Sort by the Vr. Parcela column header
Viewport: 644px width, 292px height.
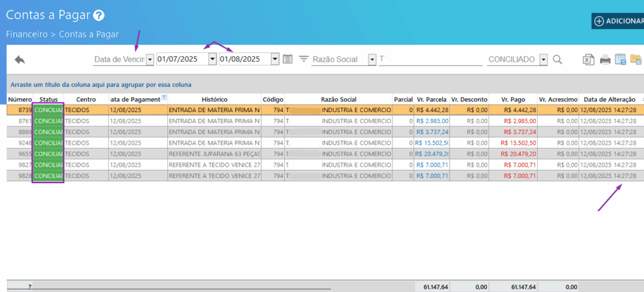point(431,99)
